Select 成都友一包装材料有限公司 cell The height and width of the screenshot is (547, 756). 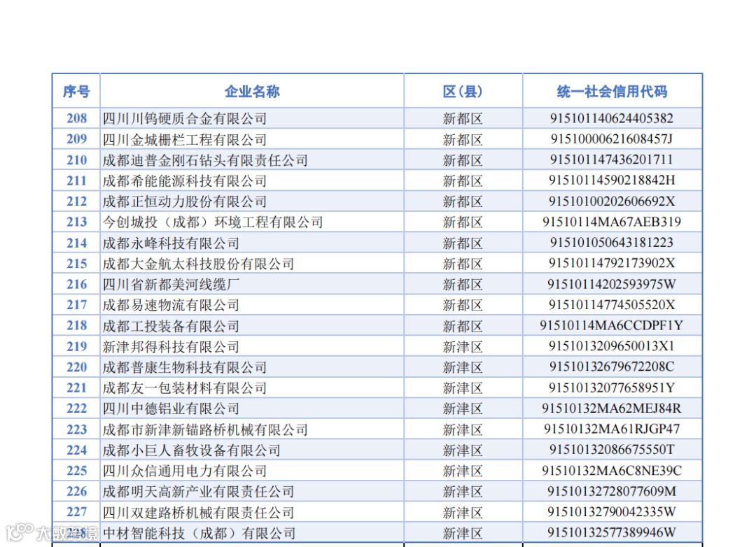pyautogui.click(x=185, y=388)
